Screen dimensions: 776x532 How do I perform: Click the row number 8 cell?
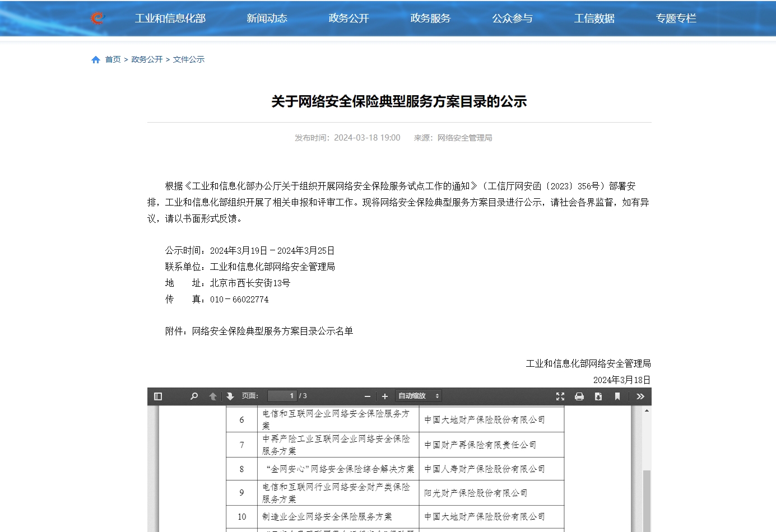pos(241,469)
